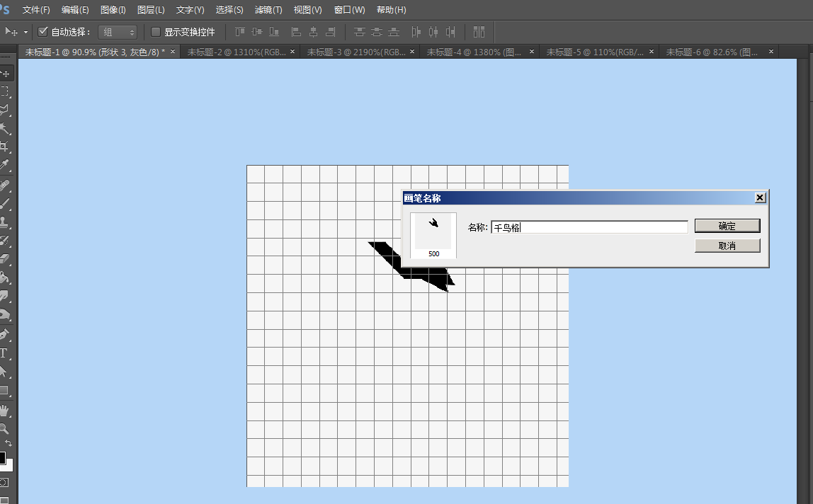Select the Eraser tool

(5, 258)
